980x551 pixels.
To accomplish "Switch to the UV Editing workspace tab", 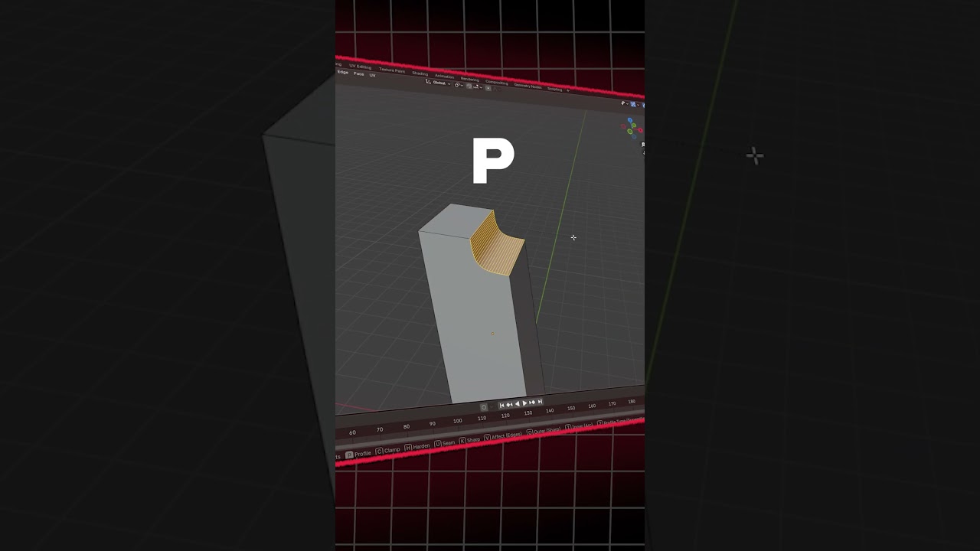I will point(360,66).
